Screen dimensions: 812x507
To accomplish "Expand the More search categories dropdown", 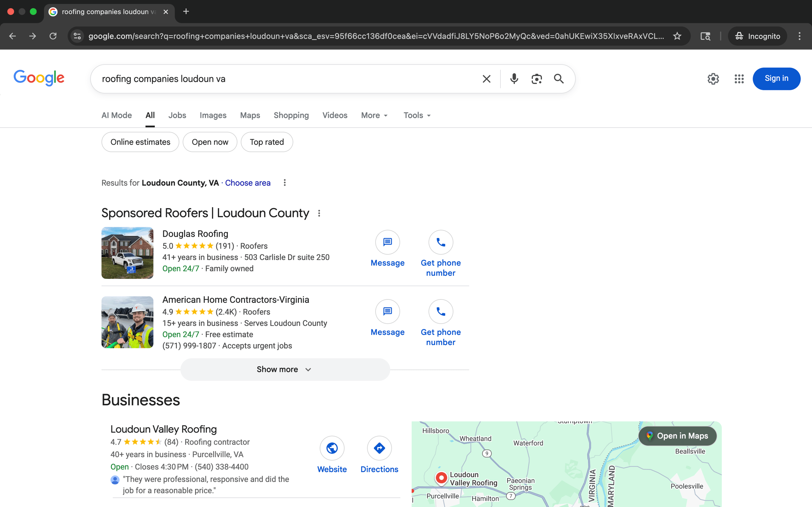I will pos(374,115).
